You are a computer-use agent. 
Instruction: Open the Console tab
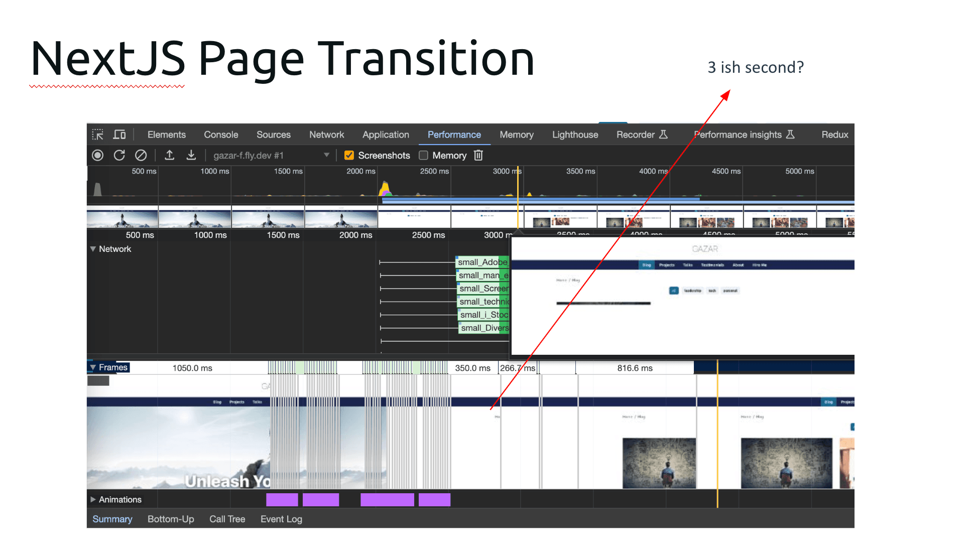(221, 134)
